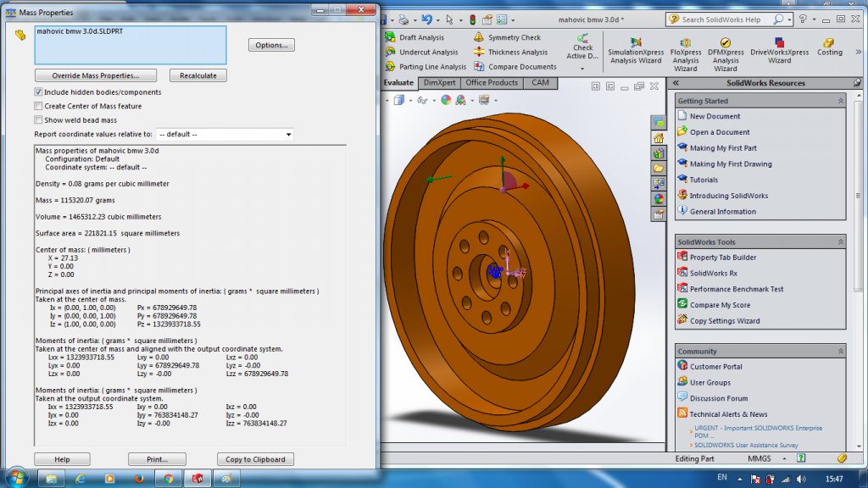Screen dimensions: 868x488
Task: Open Compare Documents tool
Action: tap(515, 66)
